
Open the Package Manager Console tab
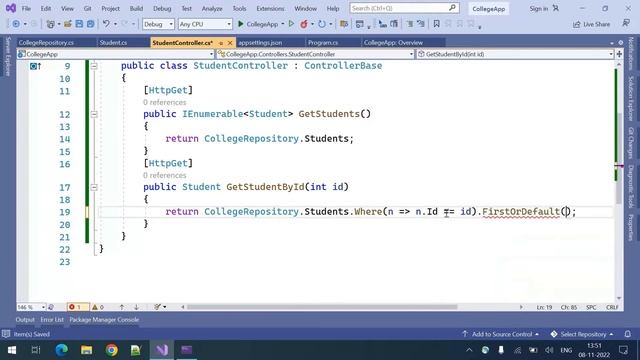tap(104, 320)
